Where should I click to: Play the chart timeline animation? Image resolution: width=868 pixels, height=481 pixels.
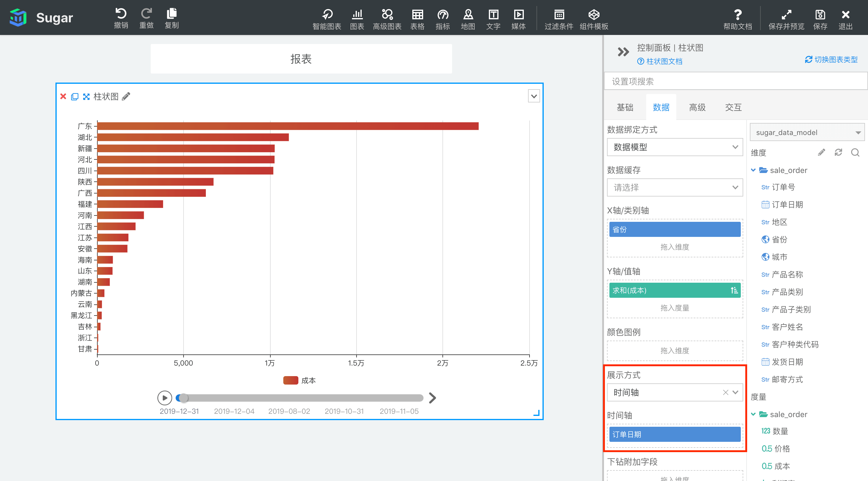click(x=165, y=398)
